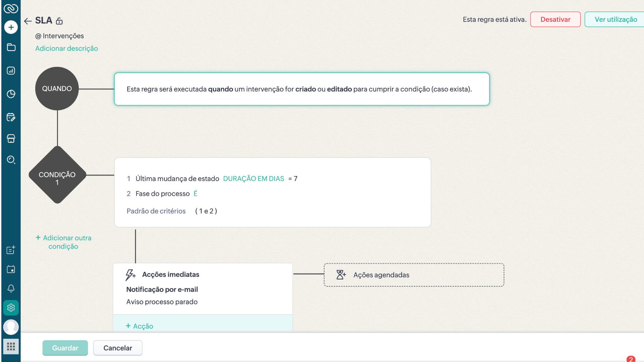Open the bar chart reports icon
This screenshot has height=362, width=644.
pyautogui.click(x=11, y=71)
